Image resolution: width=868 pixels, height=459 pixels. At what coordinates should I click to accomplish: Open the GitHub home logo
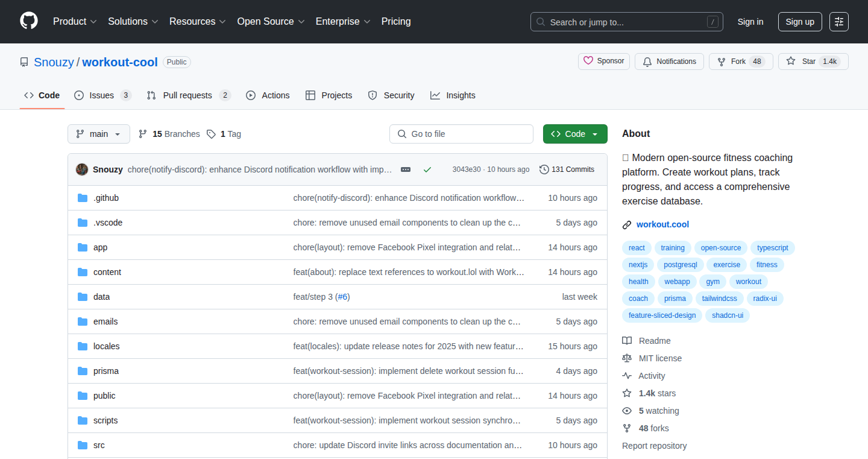pos(29,21)
